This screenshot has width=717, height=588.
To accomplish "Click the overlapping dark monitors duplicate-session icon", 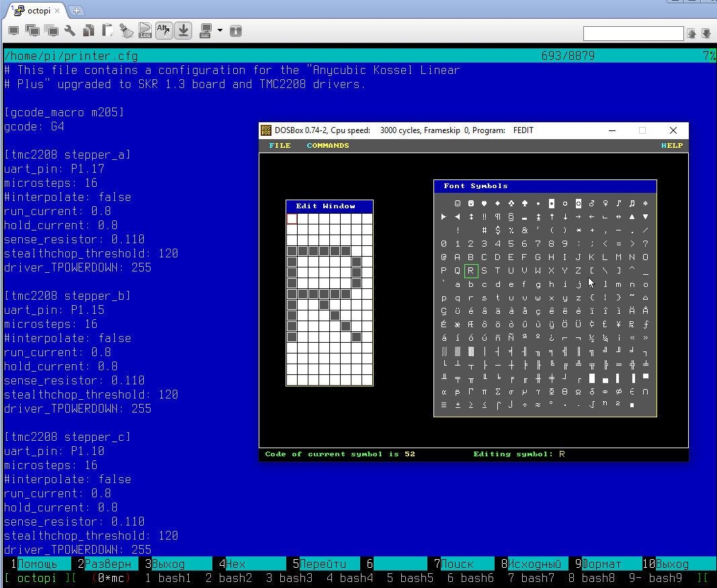I will pyautogui.click(x=32, y=31).
